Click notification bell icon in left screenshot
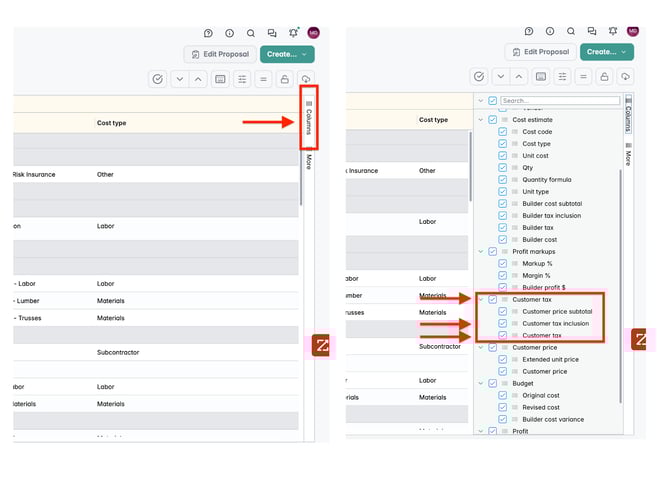 [x=293, y=33]
